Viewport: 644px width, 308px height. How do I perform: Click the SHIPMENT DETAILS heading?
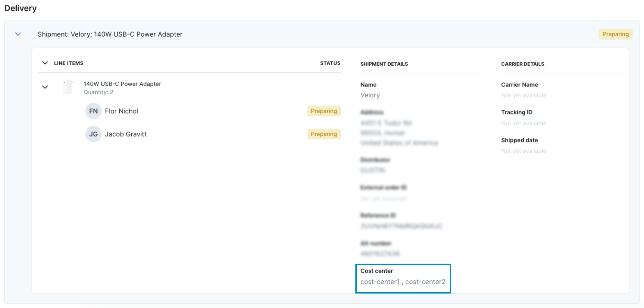pyautogui.click(x=384, y=64)
